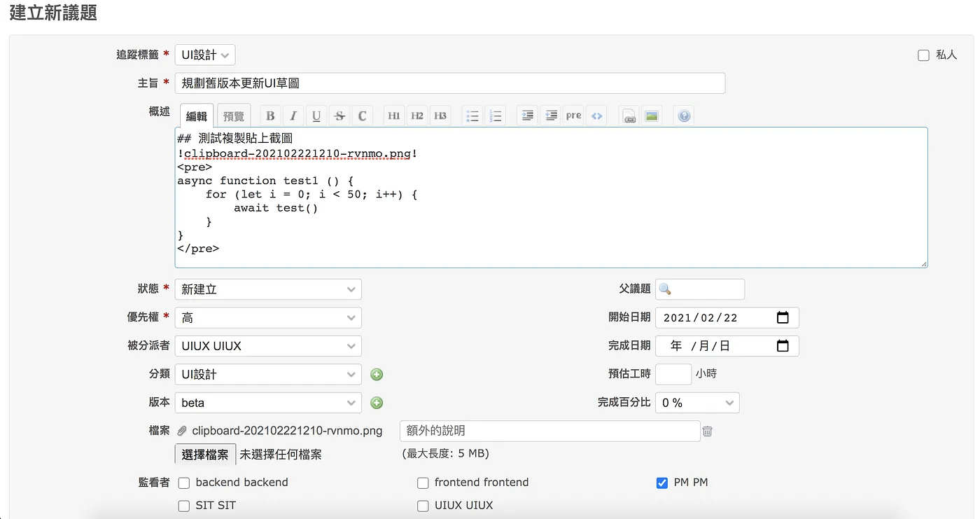Click due date field 年/月/日
Screen dimensions: 980x519
(727, 345)
